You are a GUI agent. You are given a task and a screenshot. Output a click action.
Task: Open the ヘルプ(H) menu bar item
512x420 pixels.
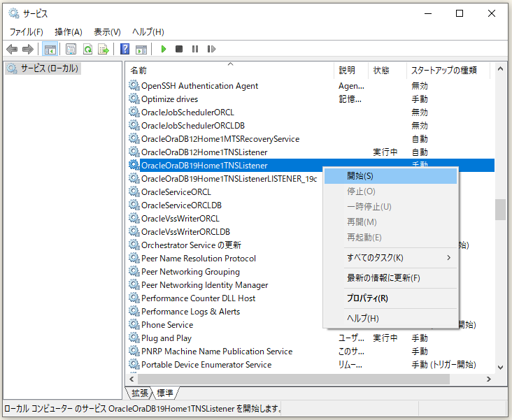[x=148, y=32]
